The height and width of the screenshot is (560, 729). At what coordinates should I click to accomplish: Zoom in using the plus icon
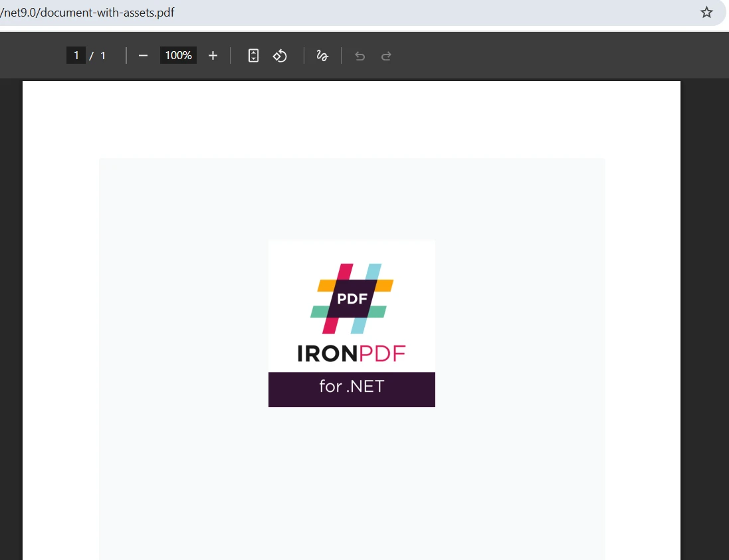click(213, 55)
